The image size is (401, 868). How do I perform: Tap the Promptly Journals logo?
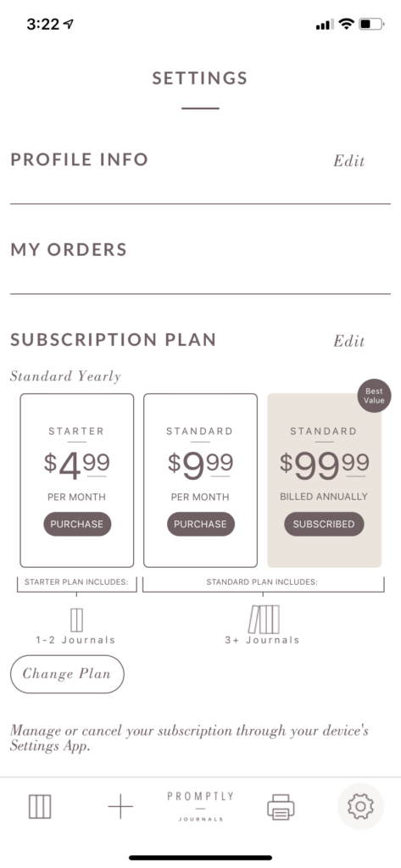tap(200, 807)
